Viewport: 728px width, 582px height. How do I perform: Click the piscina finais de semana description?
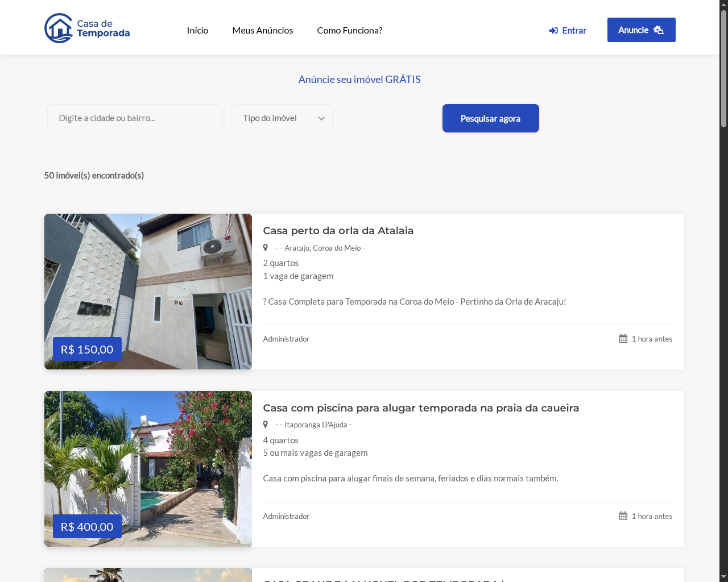tap(411, 479)
